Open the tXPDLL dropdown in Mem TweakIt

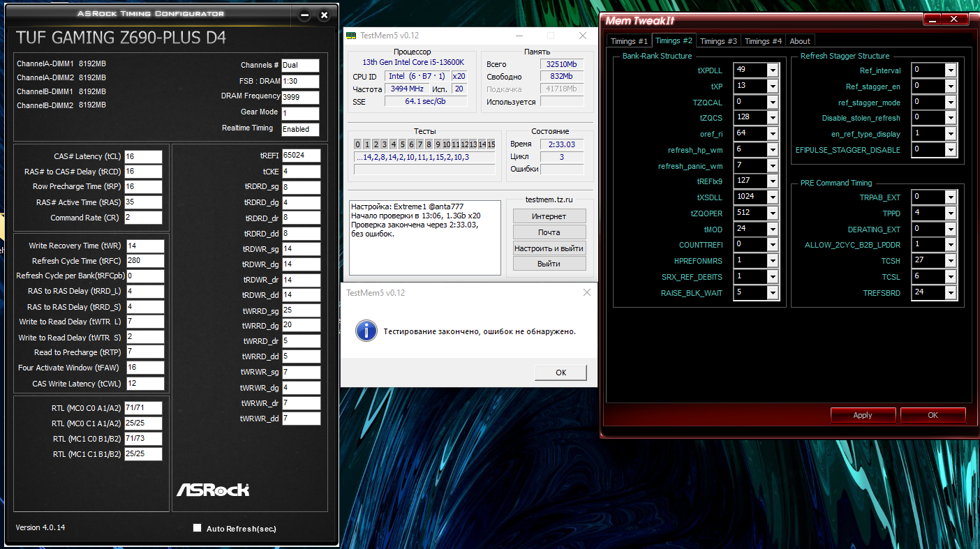[x=773, y=70]
